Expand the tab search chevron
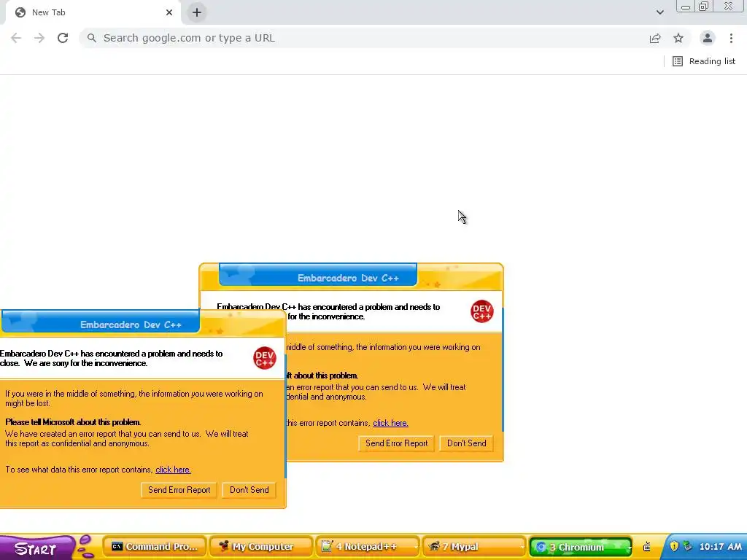This screenshot has height=560, width=747. coord(659,12)
